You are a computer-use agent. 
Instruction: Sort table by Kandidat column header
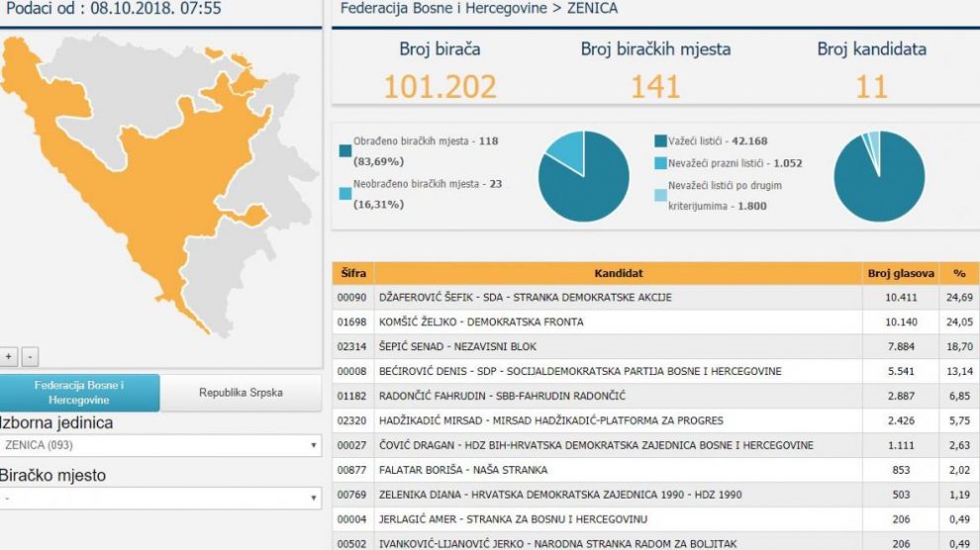(x=618, y=273)
